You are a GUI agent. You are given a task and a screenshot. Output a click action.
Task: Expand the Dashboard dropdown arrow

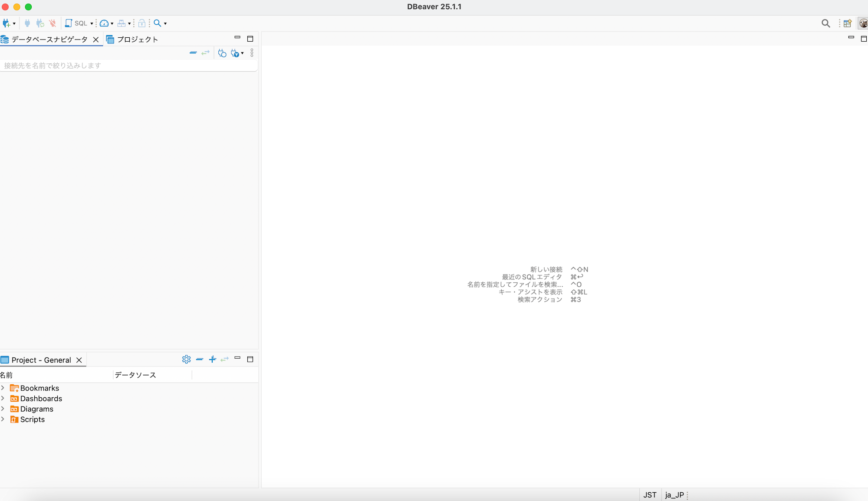point(112,24)
